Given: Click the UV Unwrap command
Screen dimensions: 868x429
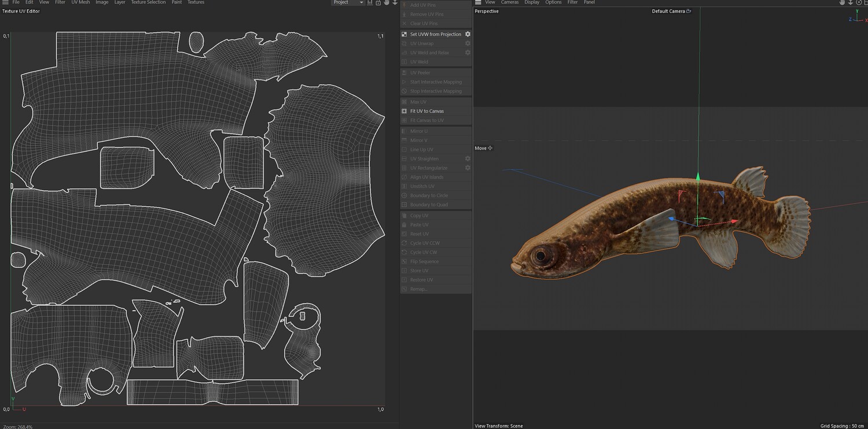Looking at the screenshot, I should pyautogui.click(x=436, y=43).
